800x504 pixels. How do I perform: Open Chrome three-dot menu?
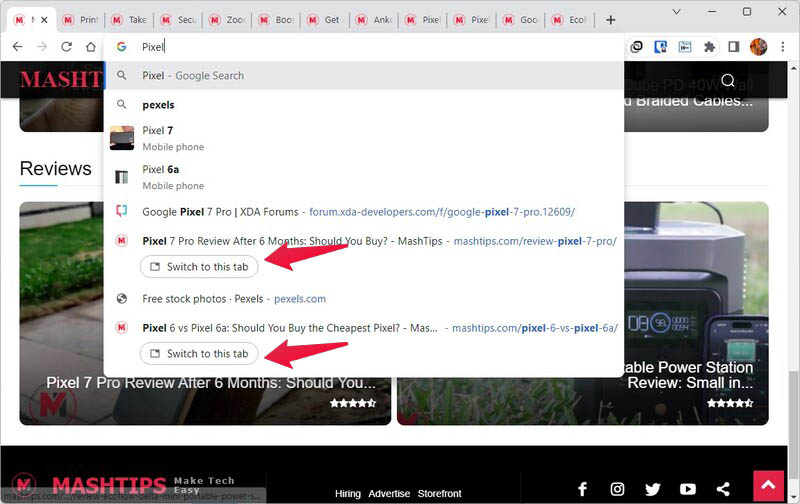[783, 47]
